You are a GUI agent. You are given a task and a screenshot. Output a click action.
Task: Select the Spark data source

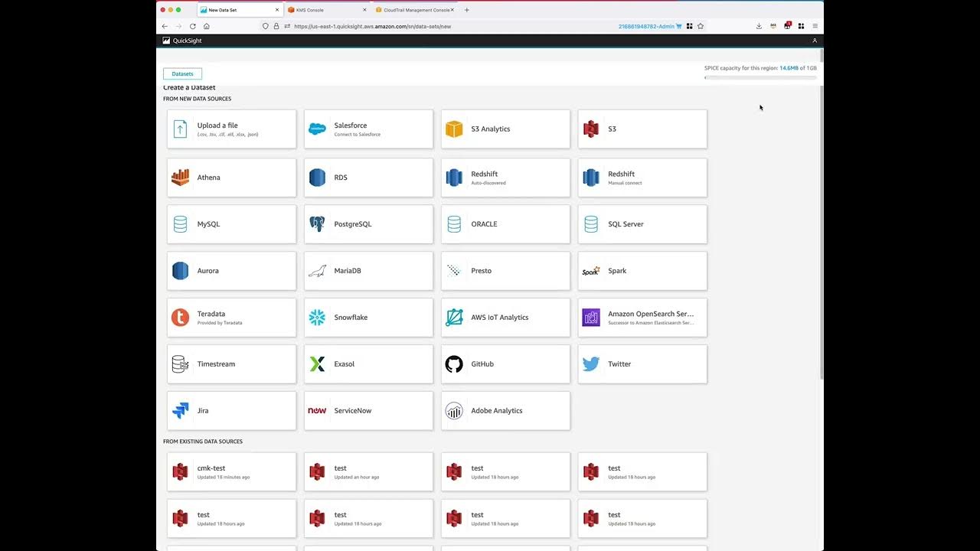[642, 271]
